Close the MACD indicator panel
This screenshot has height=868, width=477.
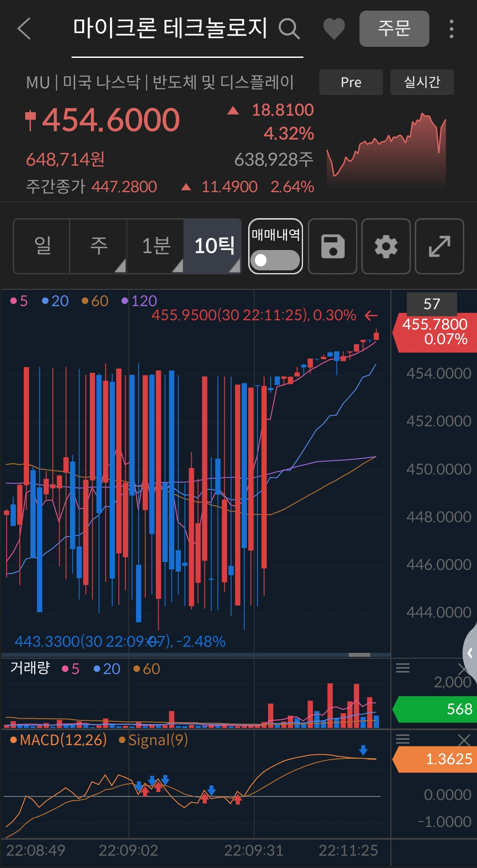coord(464,740)
